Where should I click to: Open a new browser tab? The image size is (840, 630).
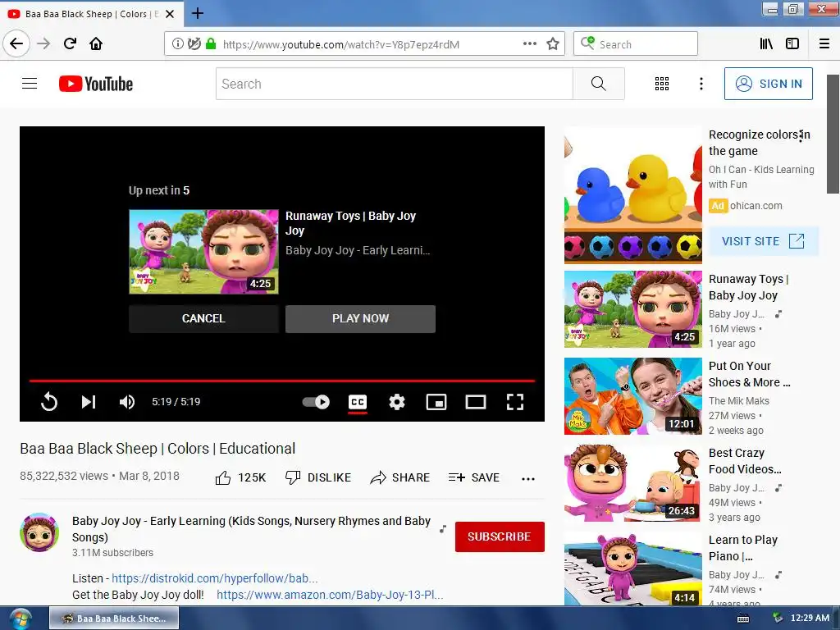click(198, 13)
